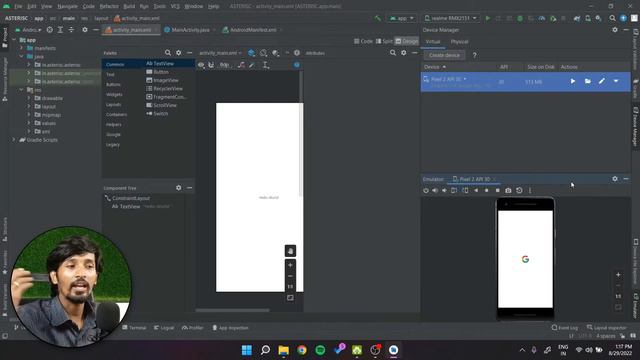The image size is (640, 360).
Task: Open Device Manager gear settings
Action: pyautogui.click(x=615, y=30)
